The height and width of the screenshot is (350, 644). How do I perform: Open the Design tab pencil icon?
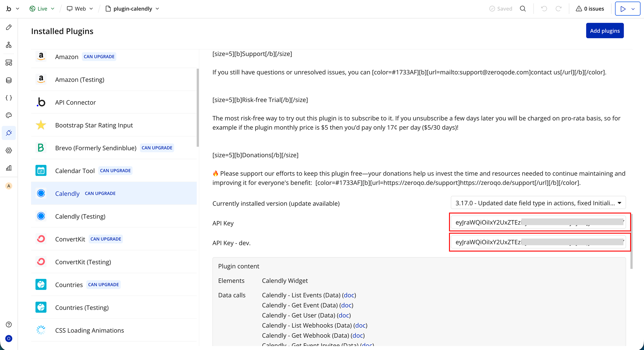(9, 27)
